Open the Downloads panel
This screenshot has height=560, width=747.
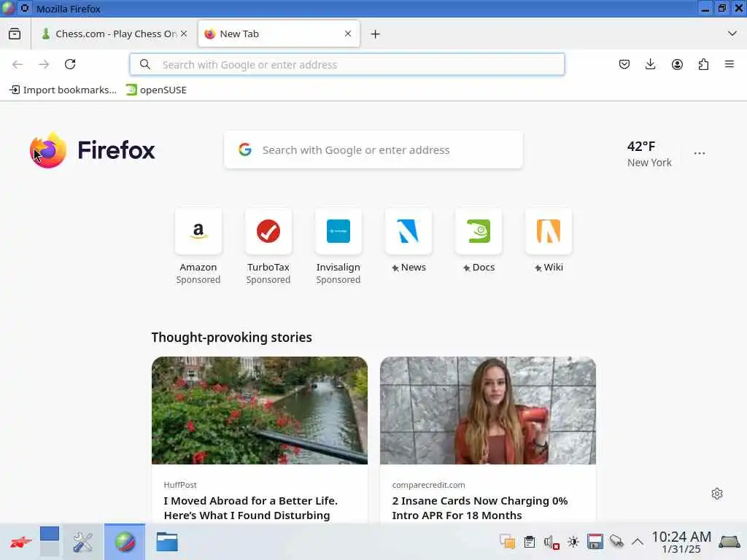pos(650,64)
